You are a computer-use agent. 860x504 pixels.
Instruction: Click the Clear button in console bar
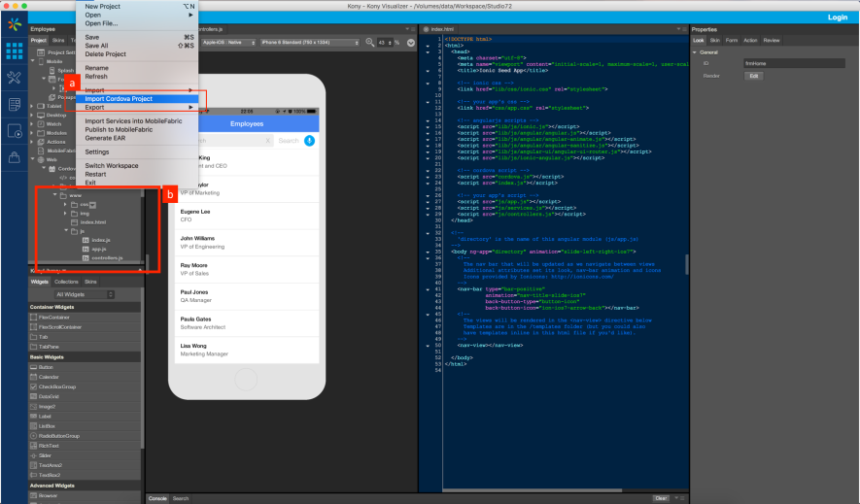tap(661, 498)
